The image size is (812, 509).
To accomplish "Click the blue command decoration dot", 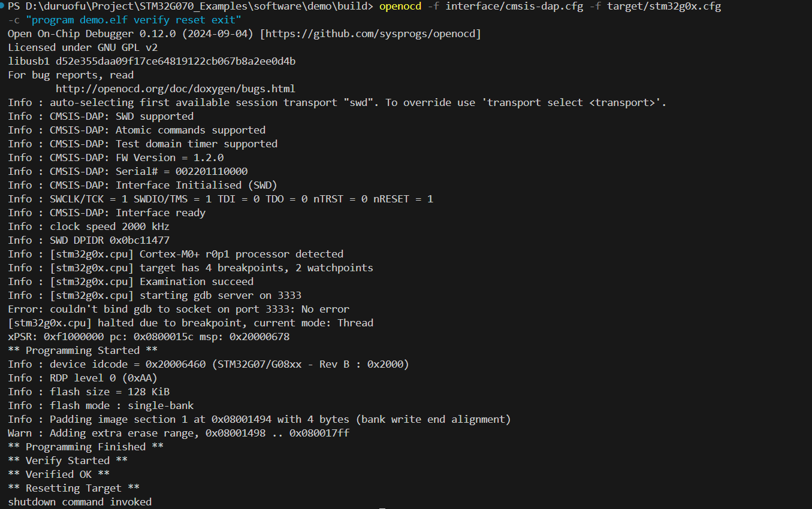I will click(x=3, y=6).
